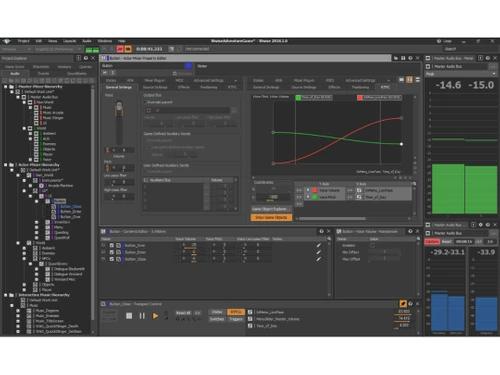Viewport: 500px width, 375px height.
Task: Open the Project menu
Action: coord(24,41)
